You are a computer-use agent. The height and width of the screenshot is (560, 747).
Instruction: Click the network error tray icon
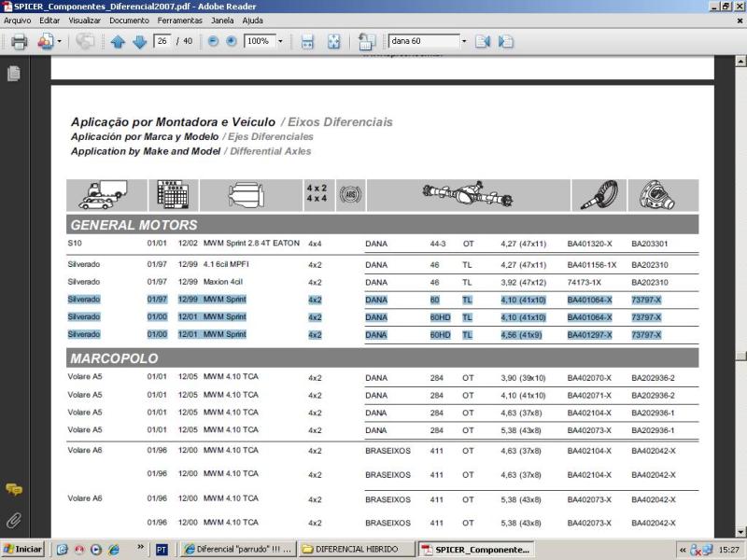696,550
